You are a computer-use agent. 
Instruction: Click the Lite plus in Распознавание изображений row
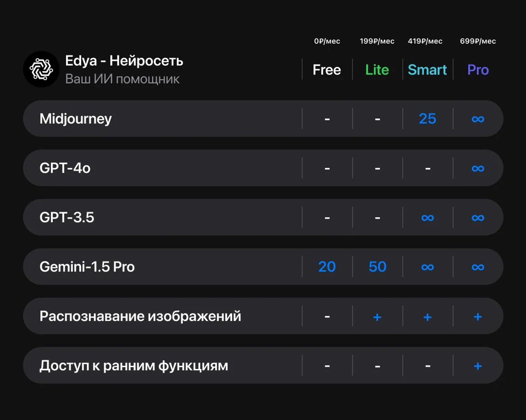(377, 317)
